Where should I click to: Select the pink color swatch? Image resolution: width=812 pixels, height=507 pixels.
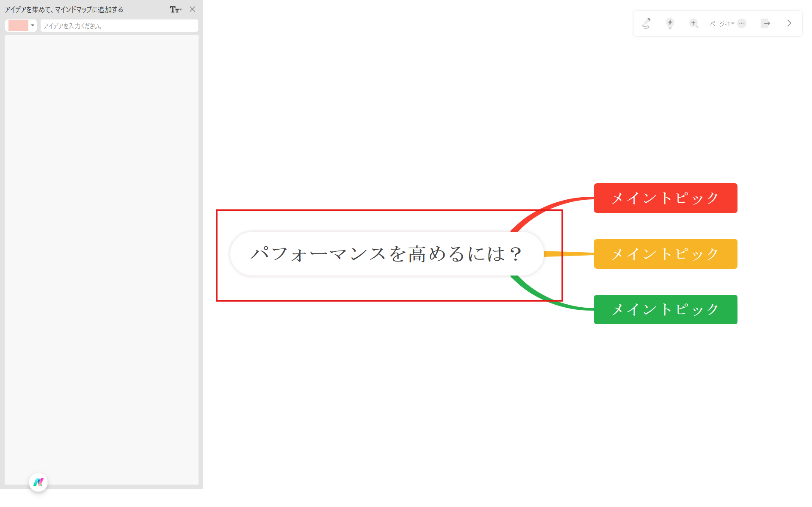(x=17, y=25)
